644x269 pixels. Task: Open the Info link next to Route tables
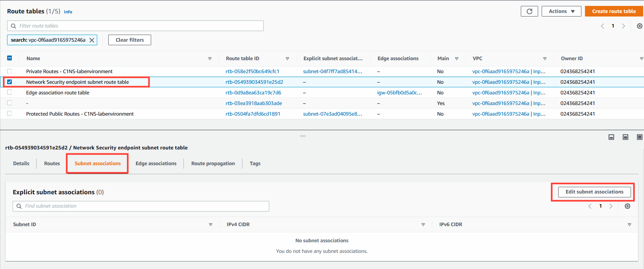(68, 12)
